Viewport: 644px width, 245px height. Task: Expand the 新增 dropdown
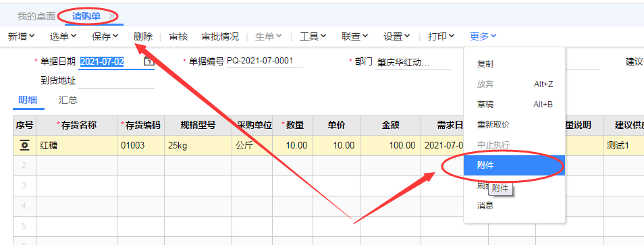pyautogui.click(x=22, y=36)
